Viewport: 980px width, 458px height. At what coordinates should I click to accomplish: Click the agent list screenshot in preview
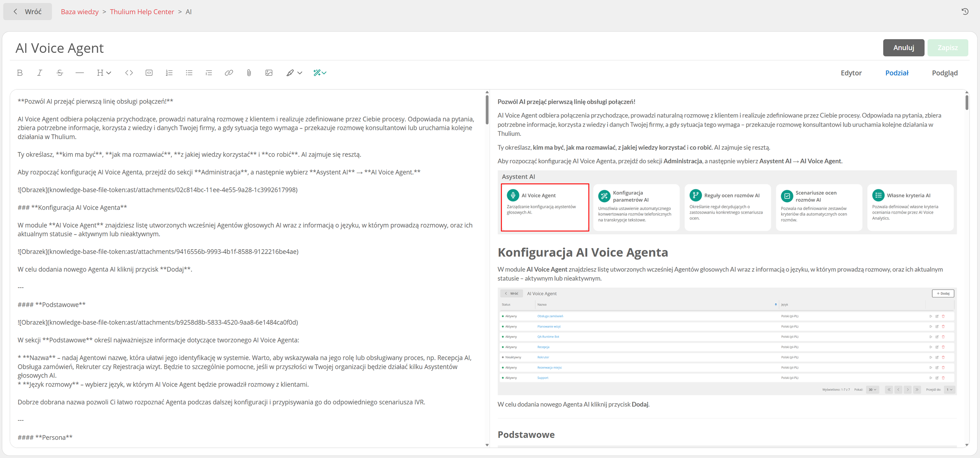point(727,341)
